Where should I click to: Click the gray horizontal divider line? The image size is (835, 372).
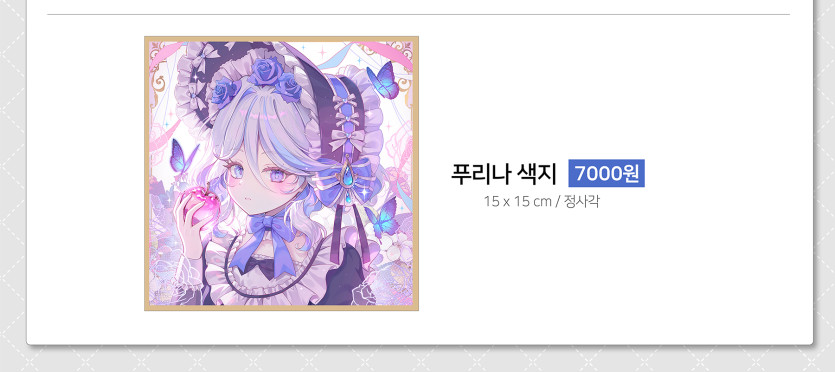coord(419,14)
